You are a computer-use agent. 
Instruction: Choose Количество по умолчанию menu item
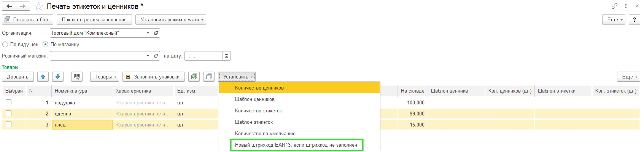[299, 134]
